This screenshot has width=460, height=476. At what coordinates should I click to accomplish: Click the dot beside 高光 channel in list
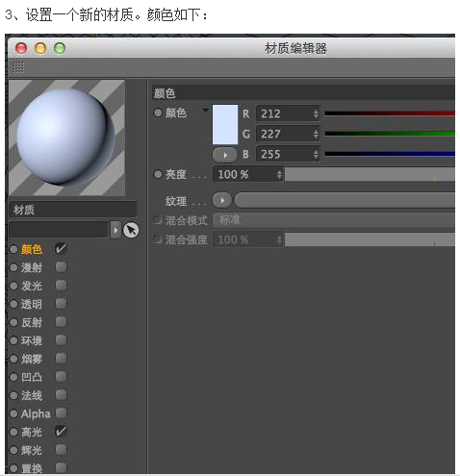(13, 432)
